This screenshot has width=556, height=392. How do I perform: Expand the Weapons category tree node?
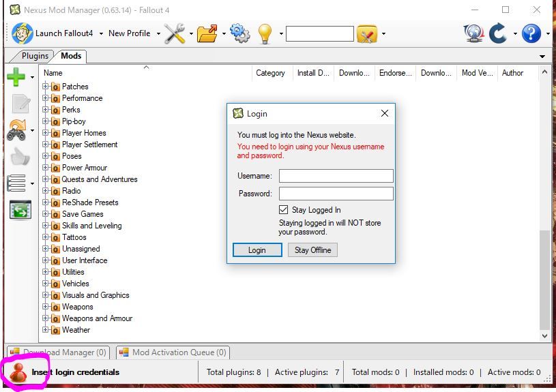click(46, 307)
